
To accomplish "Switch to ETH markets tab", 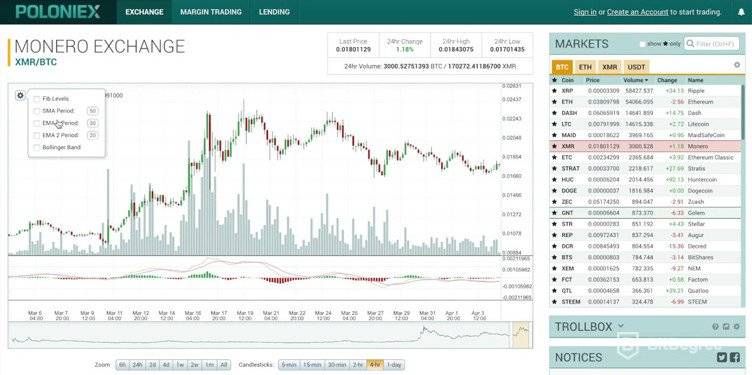I will click(x=585, y=67).
